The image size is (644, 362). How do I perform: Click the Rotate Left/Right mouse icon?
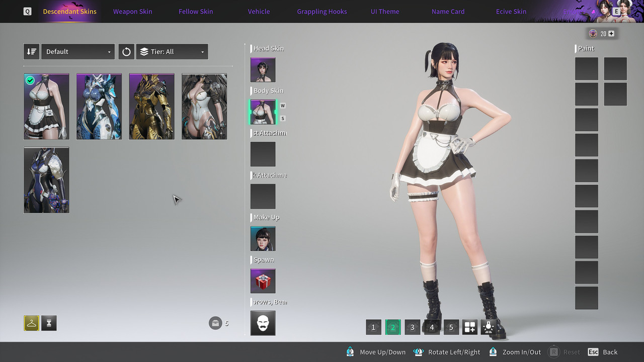(418, 352)
